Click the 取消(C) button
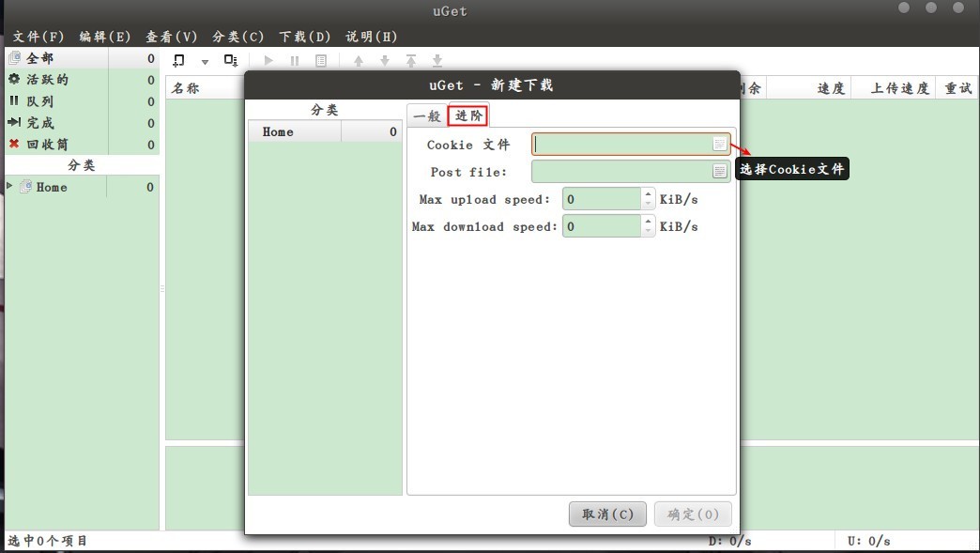980x553 pixels. point(607,515)
